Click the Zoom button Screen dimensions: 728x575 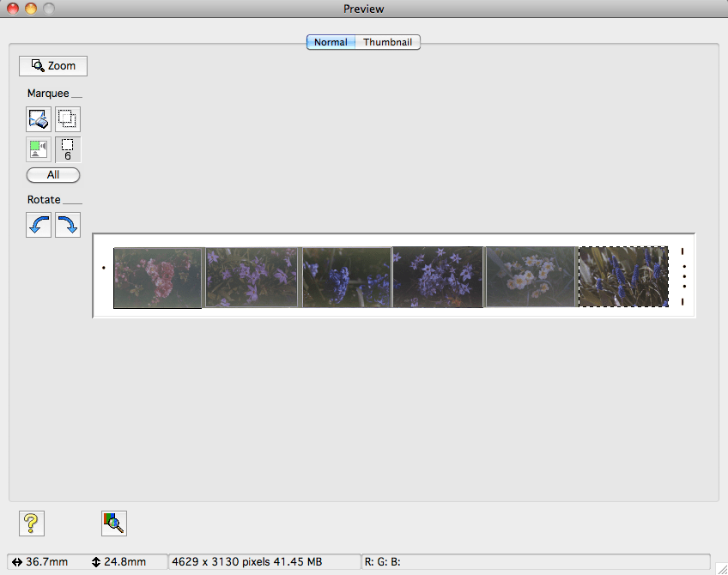pos(53,66)
